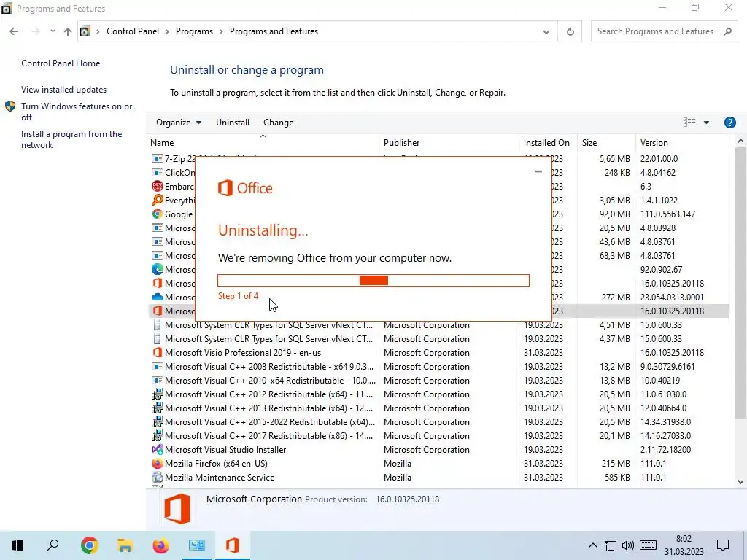
Task: Click the help question mark icon
Action: tap(729, 122)
